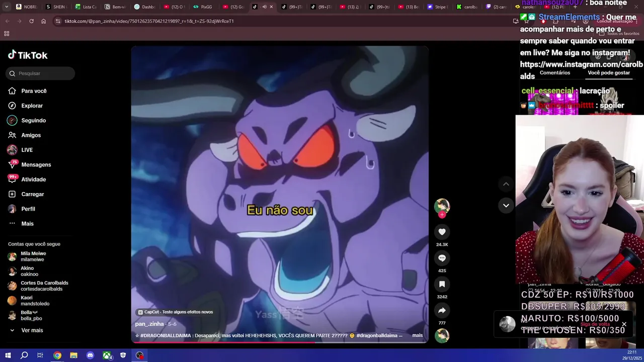Click the address bar URL
The width and height of the screenshot is (644, 362).
[149, 21]
